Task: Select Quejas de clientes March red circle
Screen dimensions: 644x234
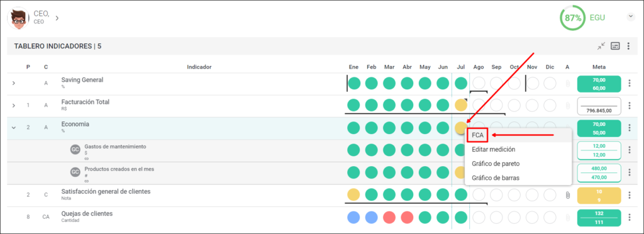Action: pyautogui.click(x=389, y=217)
